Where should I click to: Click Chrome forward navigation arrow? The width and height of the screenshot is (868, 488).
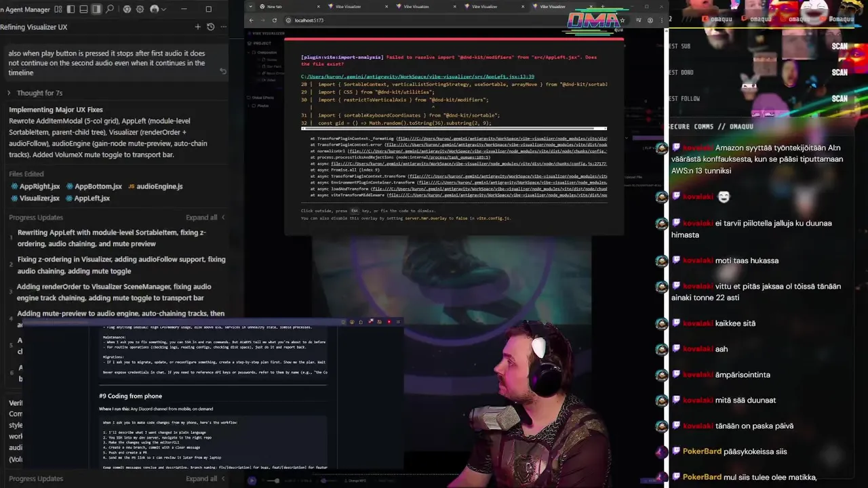263,20
